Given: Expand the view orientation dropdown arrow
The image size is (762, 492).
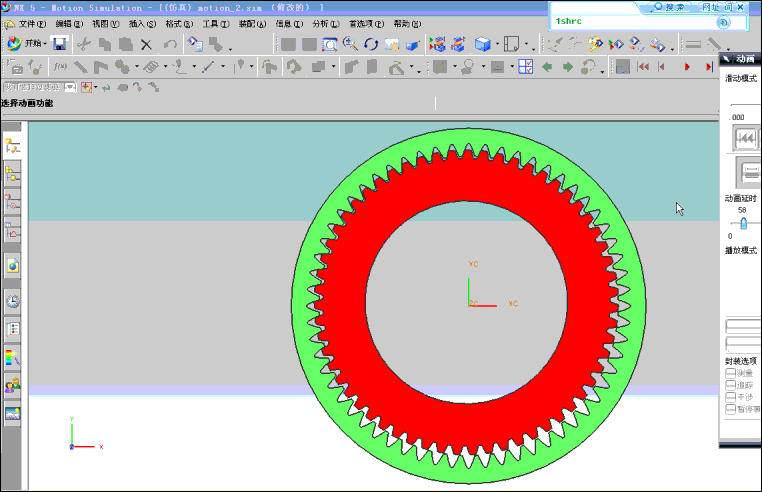Looking at the screenshot, I should click(x=526, y=45).
